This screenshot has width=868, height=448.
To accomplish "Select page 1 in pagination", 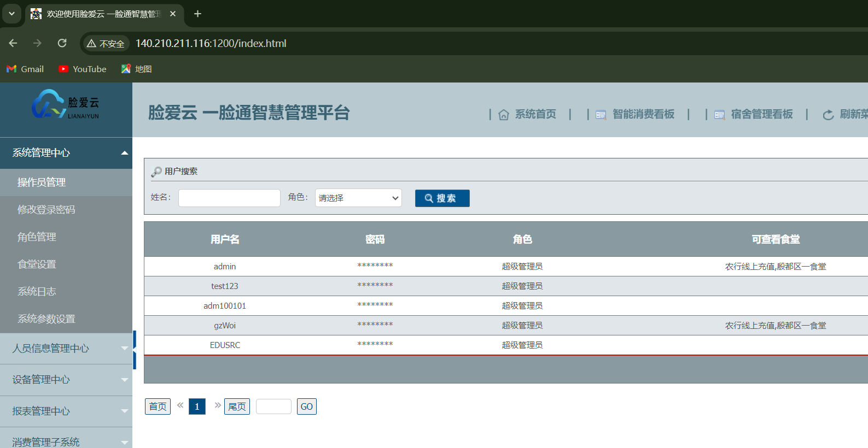I will [x=197, y=406].
